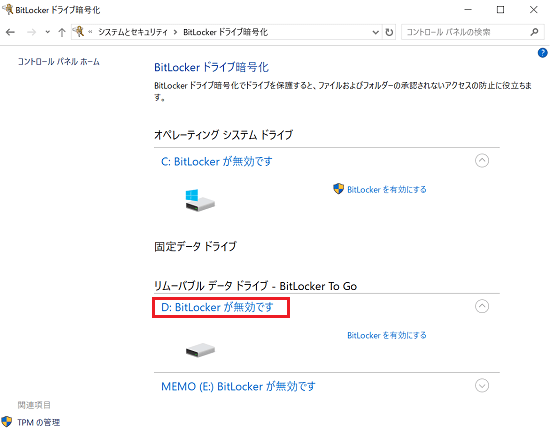The height and width of the screenshot is (433, 550).
Task: Collapse the D: drive section chevron
Action: click(x=482, y=306)
